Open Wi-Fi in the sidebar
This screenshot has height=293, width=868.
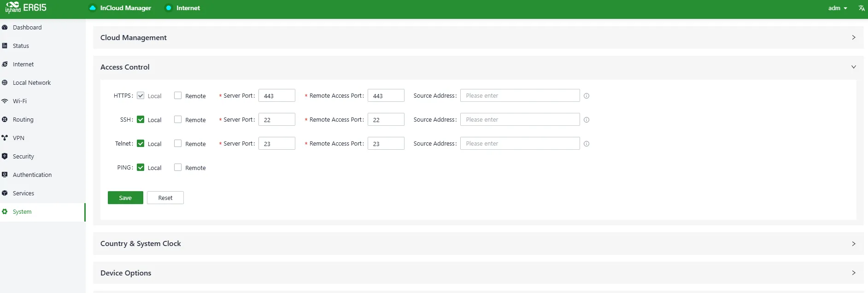(42, 101)
